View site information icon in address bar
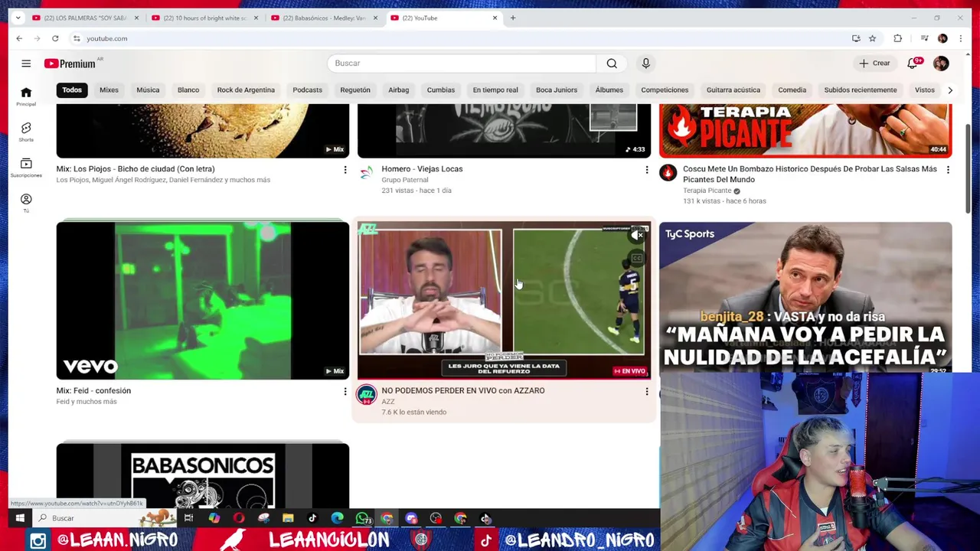This screenshot has height=551, width=980. pos(77,38)
